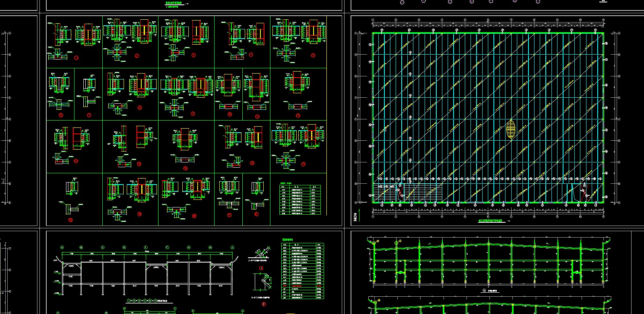Select red node marker 4 in connection details
This screenshot has height=314, width=644.
[251, 55]
